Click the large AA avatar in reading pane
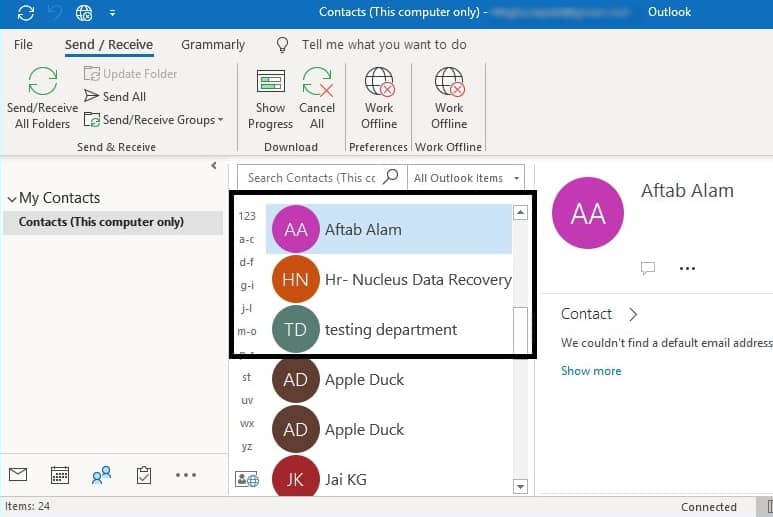The image size is (773, 517). tap(588, 213)
